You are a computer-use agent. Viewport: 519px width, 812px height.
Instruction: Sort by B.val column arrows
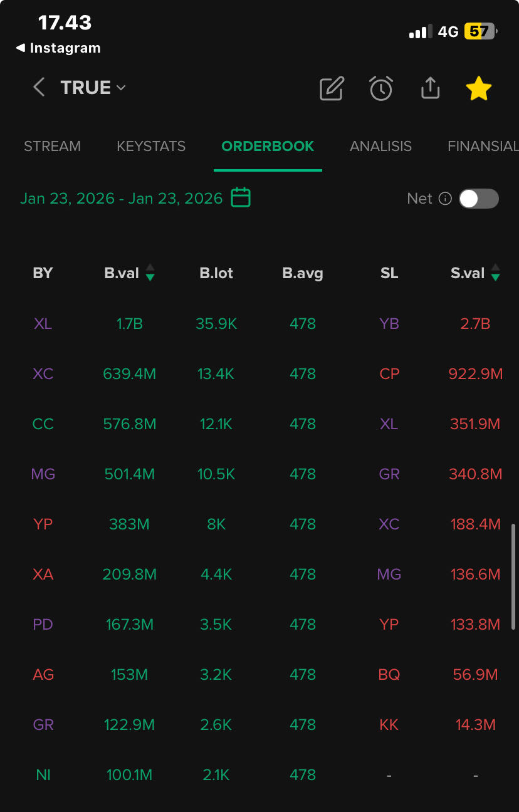[150, 273]
